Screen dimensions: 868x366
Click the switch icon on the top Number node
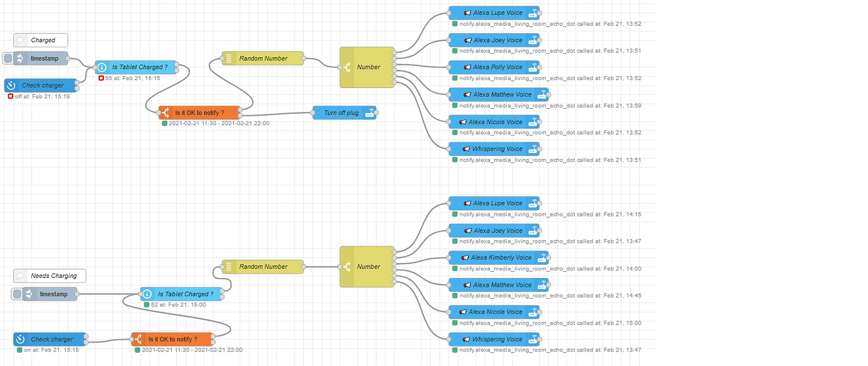348,67
